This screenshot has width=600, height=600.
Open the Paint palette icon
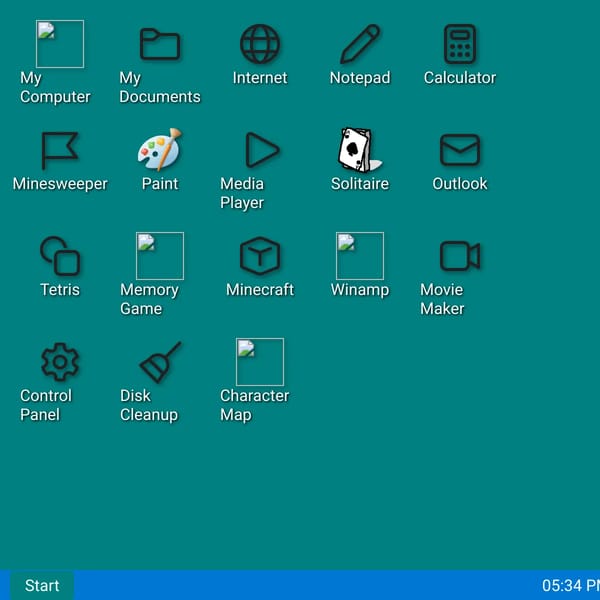point(160,150)
